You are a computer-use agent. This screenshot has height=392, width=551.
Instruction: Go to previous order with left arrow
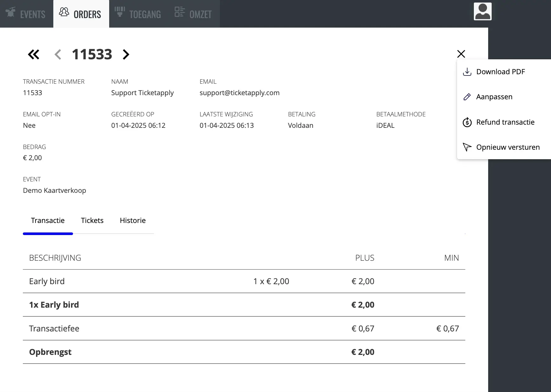click(58, 54)
